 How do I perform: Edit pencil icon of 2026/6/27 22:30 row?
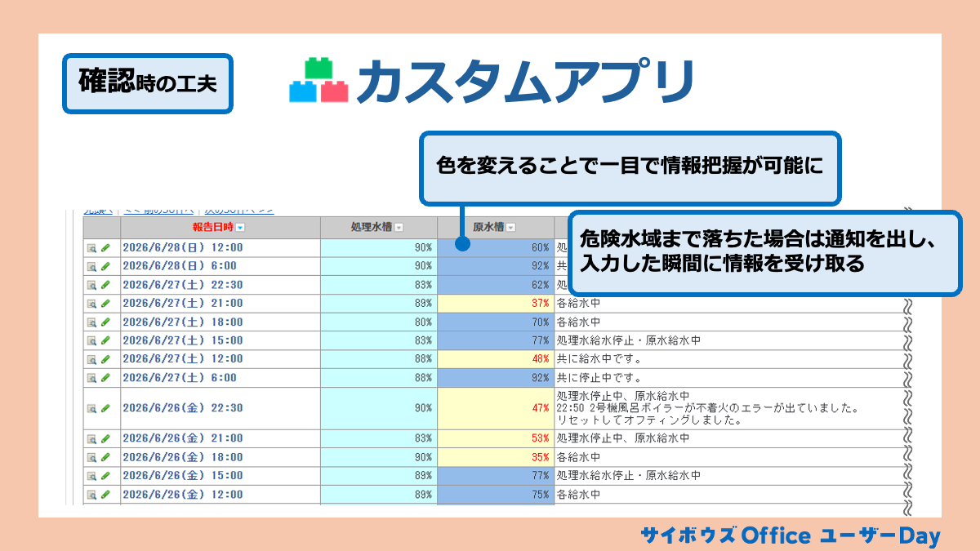coord(105,285)
